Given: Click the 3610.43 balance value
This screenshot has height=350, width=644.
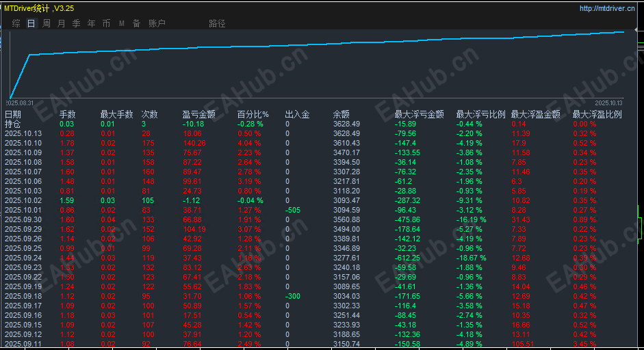Looking at the screenshot, I should [347, 143].
